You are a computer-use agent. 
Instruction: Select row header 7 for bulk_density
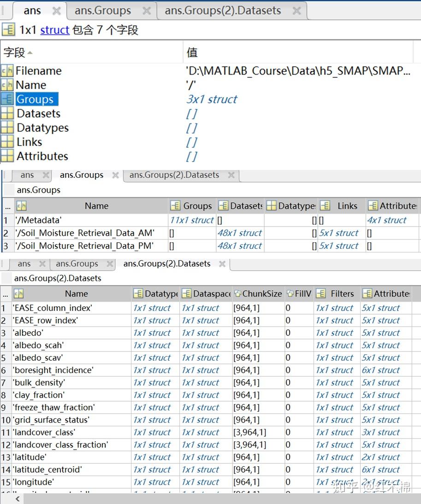[6, 382]
